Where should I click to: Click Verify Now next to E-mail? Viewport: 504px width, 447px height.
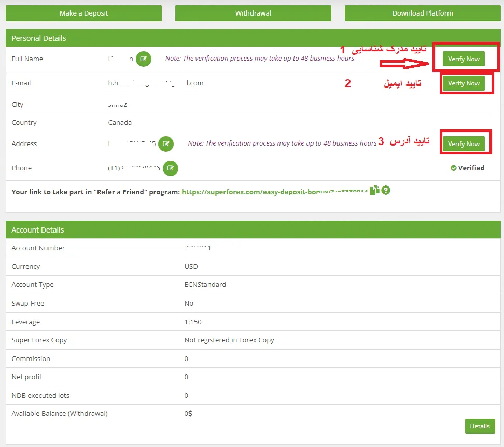point(463,83)
